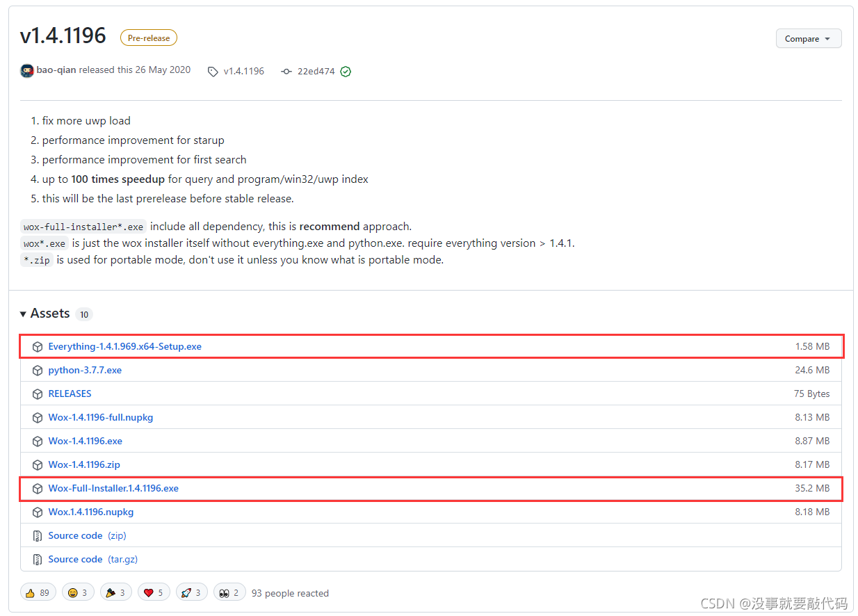This screenshot has width=858, height=616.
Task: Open commit 22ed474
Action: coord(316,71)
